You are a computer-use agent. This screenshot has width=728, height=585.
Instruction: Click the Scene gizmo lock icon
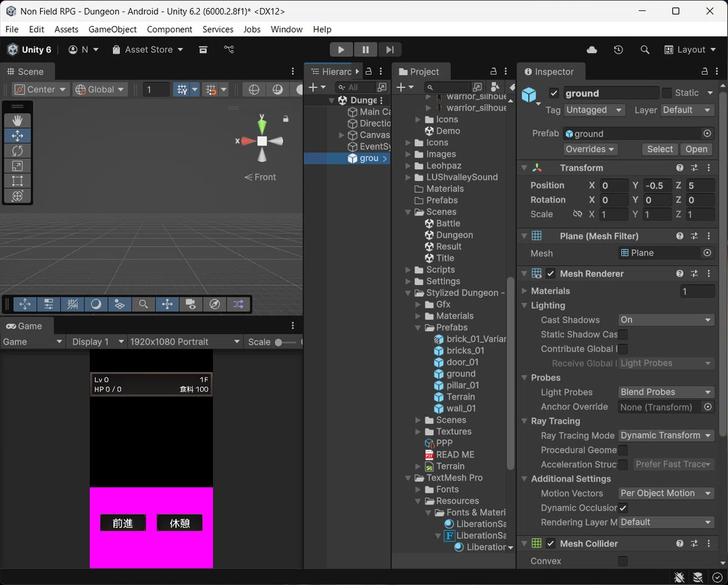tap(286, 119)
